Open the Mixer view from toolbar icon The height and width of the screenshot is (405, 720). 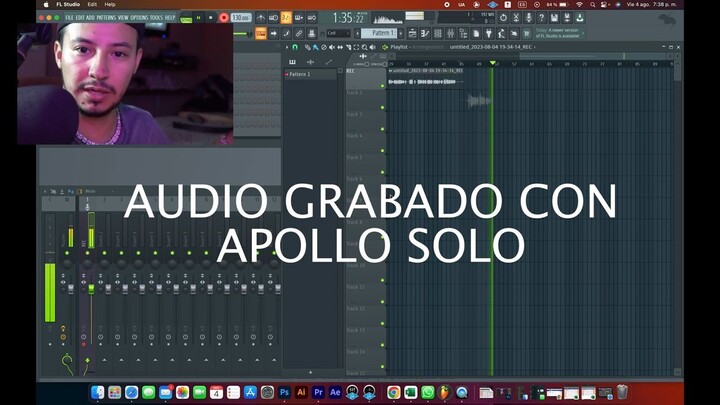450,34
